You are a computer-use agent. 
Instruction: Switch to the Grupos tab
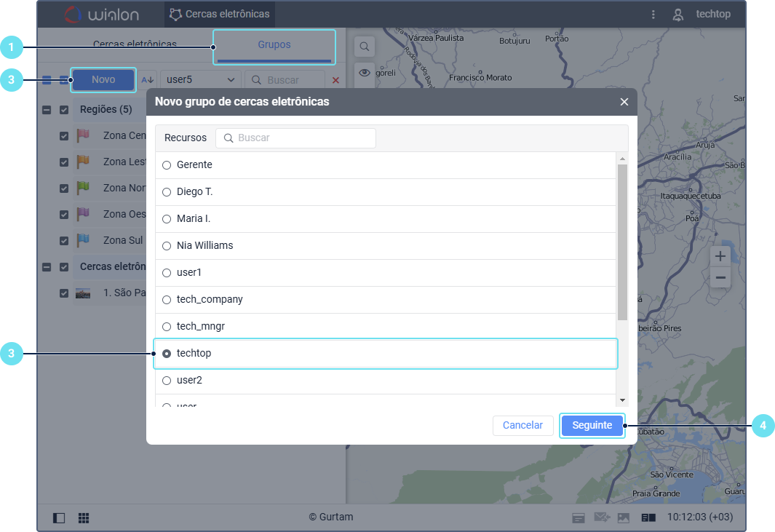coord(274,45)
